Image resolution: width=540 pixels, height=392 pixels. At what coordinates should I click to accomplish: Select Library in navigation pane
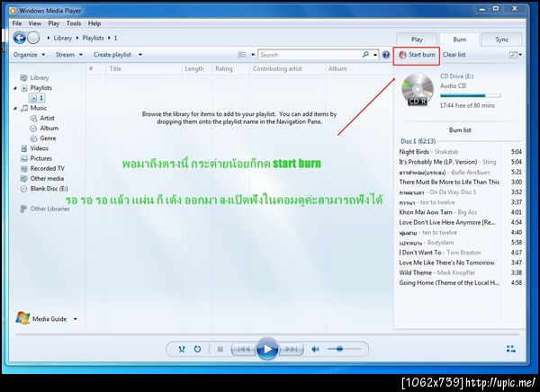click(34, 78)
